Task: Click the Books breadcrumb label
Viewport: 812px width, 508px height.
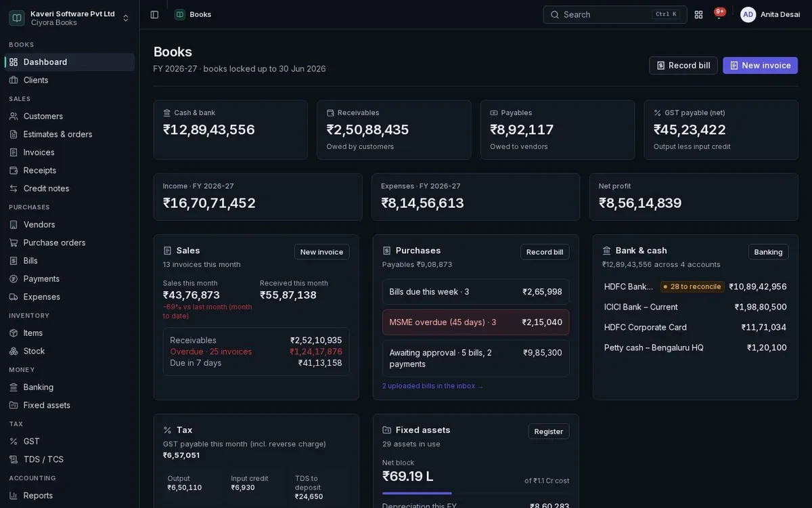Action: [200, 14]
